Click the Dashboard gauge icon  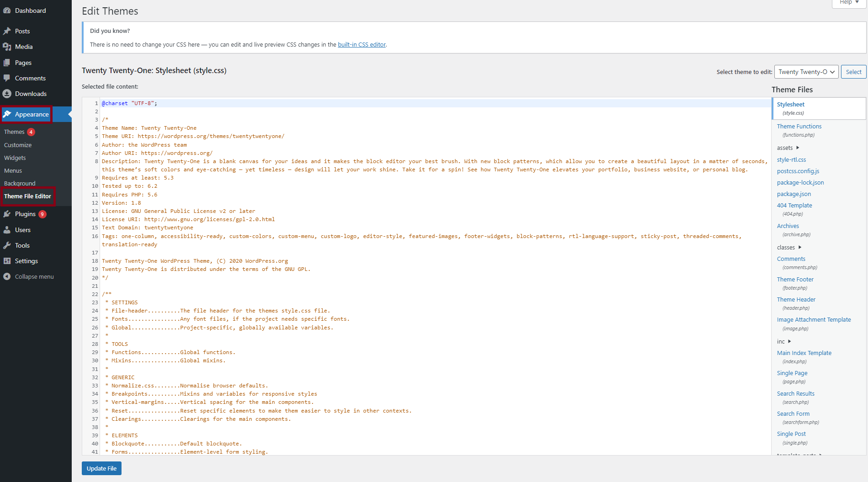tap(7, 11)
